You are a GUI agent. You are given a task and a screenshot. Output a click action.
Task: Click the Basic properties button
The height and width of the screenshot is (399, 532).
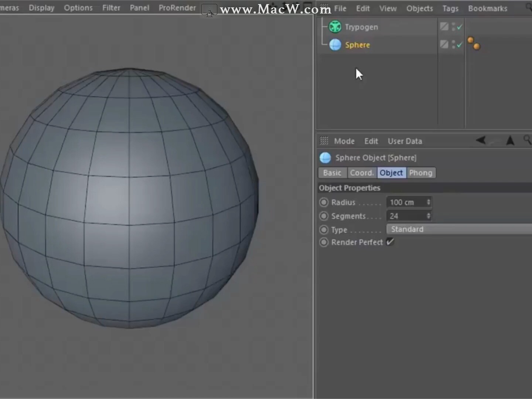pyautogui.click(x=332, y=173)
